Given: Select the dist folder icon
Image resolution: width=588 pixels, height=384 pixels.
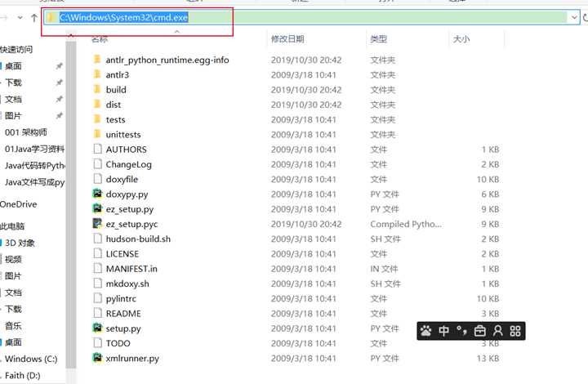Looking at the screenshot, I should coord(97,105).
